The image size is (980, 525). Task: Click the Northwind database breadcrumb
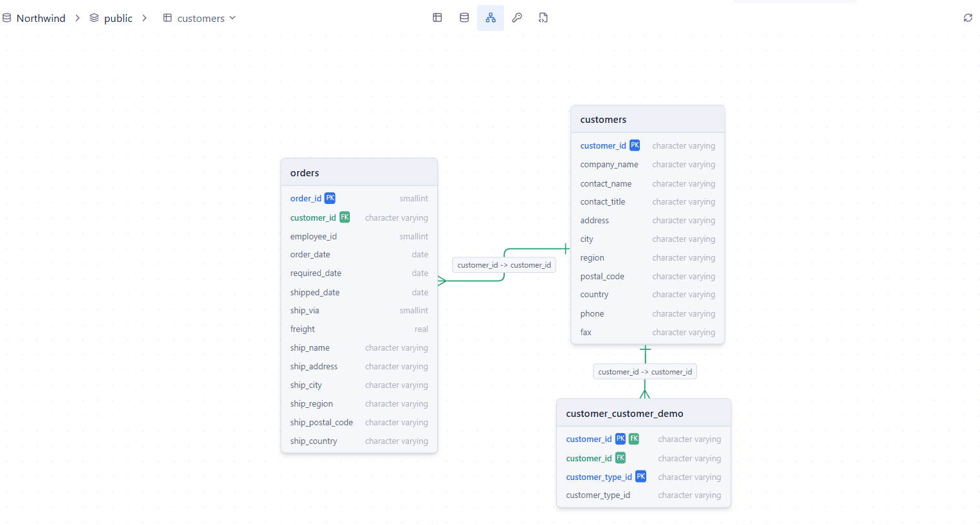34,18
